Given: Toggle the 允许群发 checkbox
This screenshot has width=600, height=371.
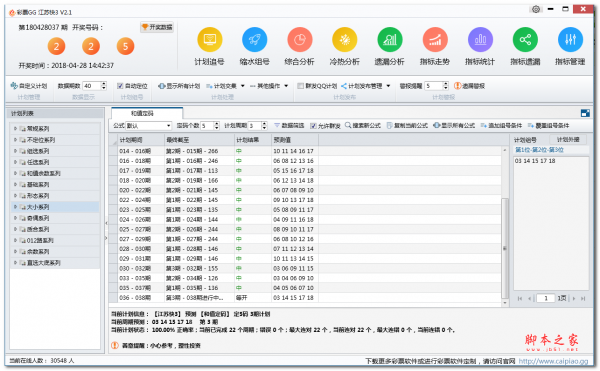Looking at the screenshot, I should click(313, 126).
